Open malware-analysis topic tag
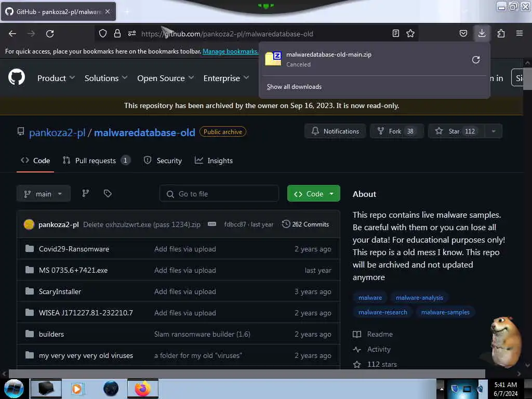Viewport: 532px width, 399px height. (x=419, y=298)
